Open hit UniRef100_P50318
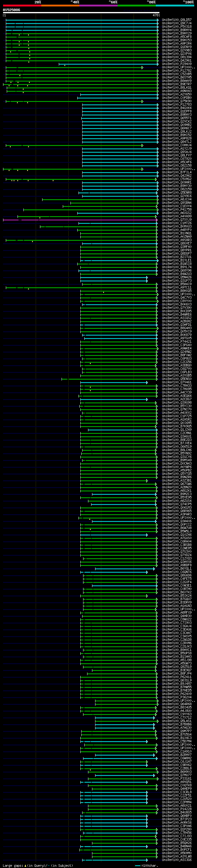197x868 pixels. click(176, 26)
